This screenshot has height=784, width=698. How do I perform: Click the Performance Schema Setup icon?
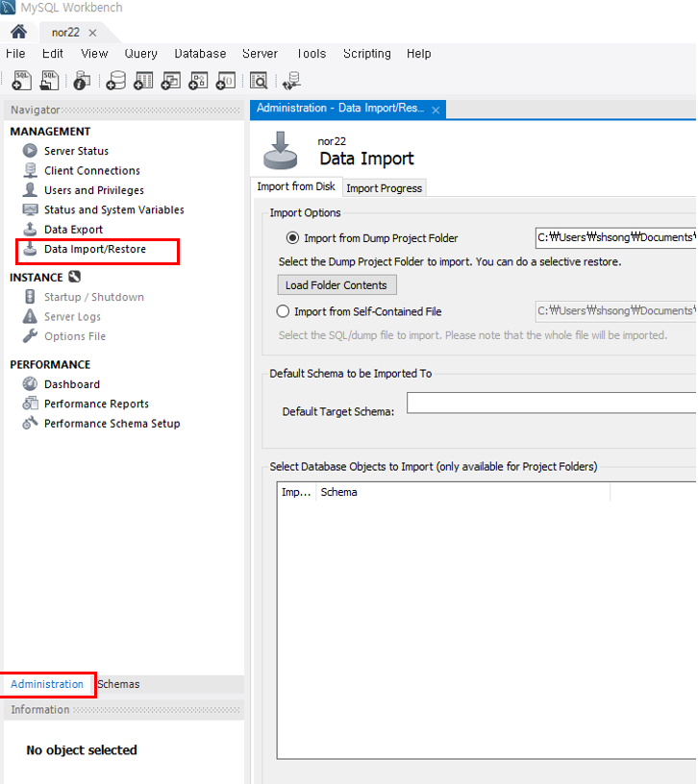[30, 423]
